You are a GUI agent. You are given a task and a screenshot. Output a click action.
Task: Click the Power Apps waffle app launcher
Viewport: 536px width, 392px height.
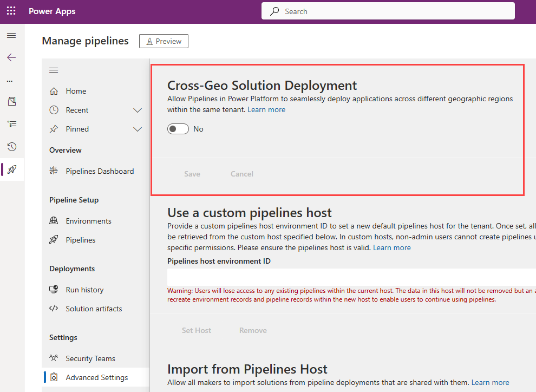(x=11, y=11)
